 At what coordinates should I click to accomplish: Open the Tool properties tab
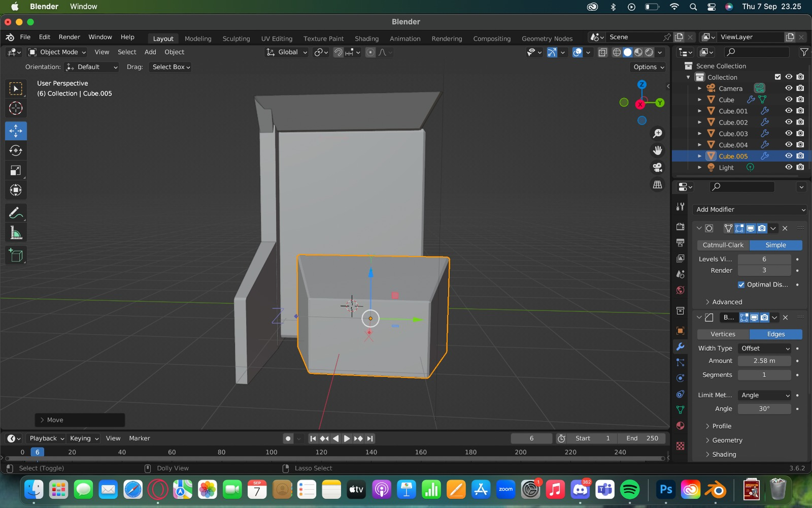click(x=681, y=207)
